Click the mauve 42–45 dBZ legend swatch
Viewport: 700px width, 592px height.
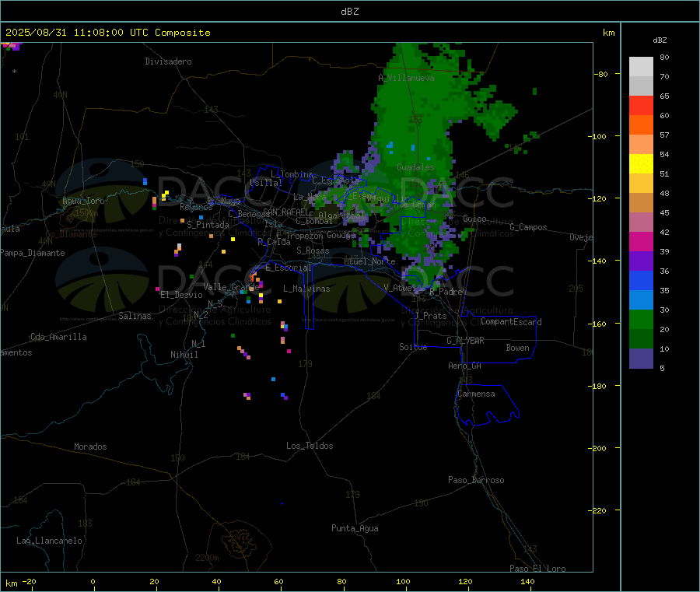[x=641, y=222]
